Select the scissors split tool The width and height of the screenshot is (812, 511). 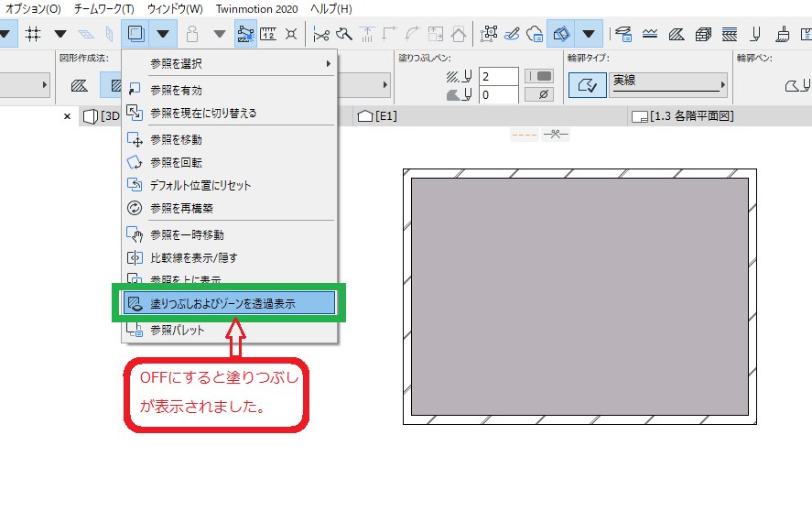[x=321, y=35]
